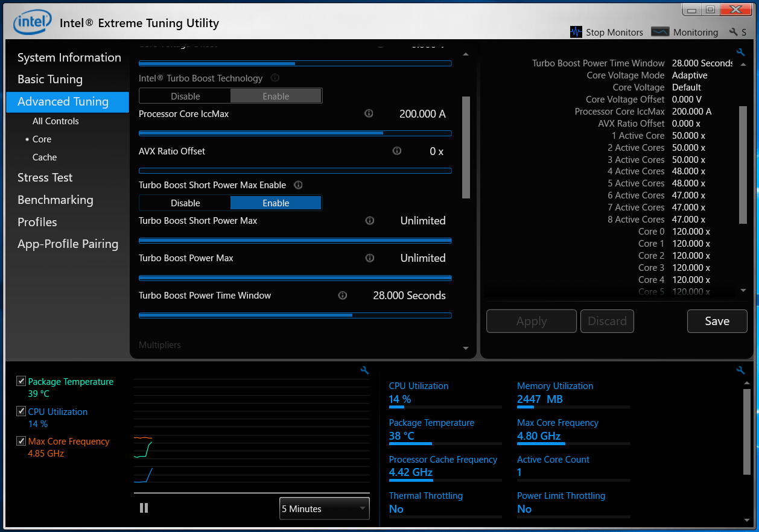The width and height of the screenshot is (759, 532).
Task: Select Enable for Turbo Boost Short Power Max Enable
Action: tap(276, 203)
